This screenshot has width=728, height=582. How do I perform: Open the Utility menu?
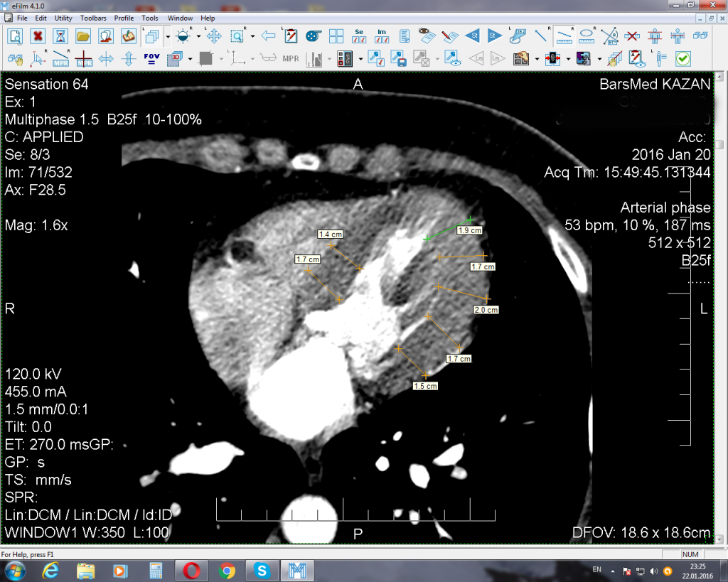[x=63, y=18]
